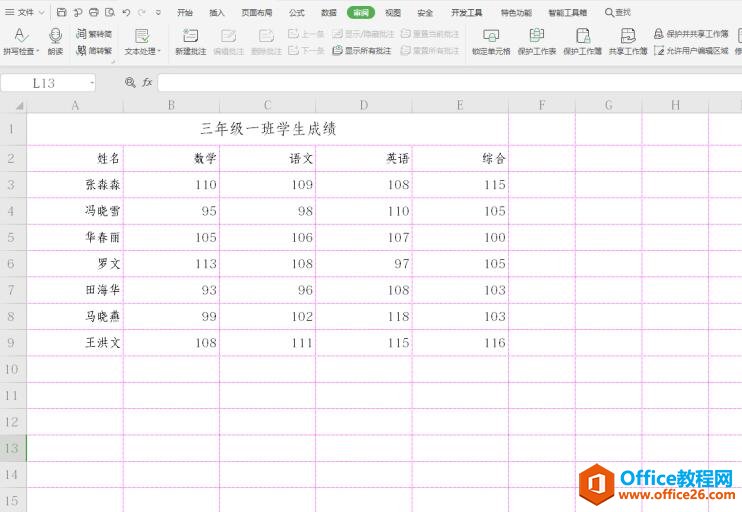The image size is (742, 512).
Task: Click 罗文's 数学 score 113
Action: 171,264
